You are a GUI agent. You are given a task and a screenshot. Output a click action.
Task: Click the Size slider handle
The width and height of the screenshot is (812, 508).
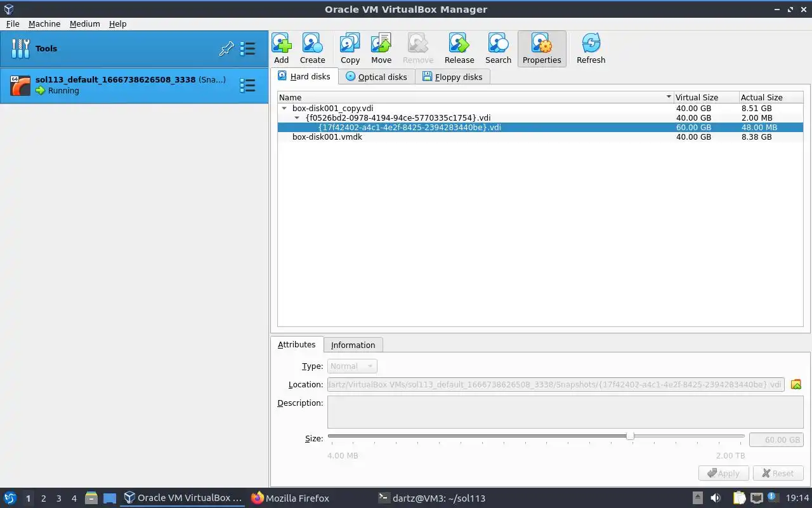coord(630,436)
